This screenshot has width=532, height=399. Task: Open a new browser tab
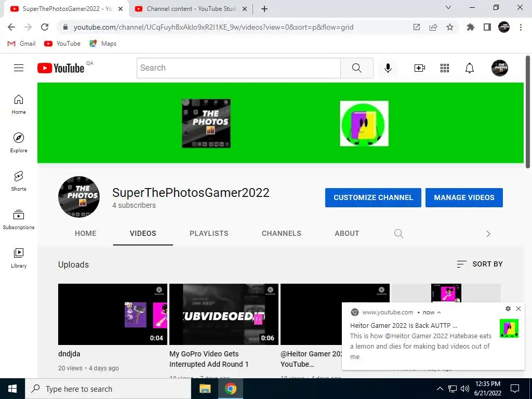pyautogui.click(x=264, y=9)
